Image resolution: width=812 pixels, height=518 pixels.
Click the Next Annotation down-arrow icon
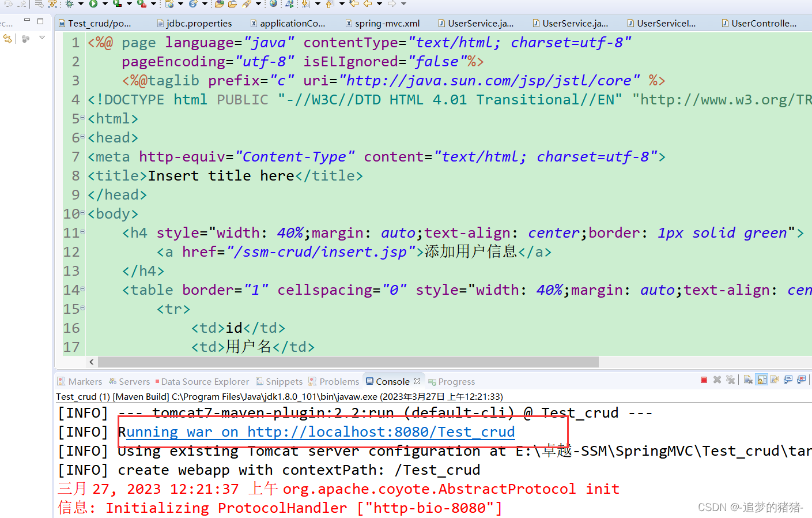tap(305, 3)
